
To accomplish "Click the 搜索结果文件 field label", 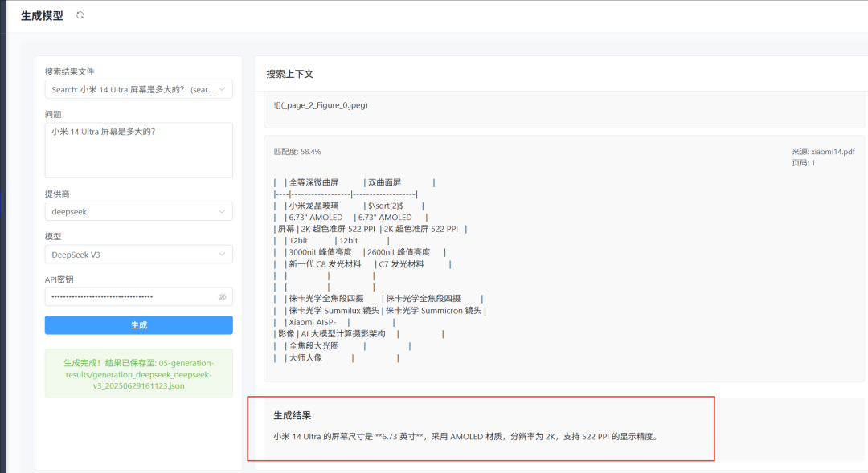I will pos(70,72).
